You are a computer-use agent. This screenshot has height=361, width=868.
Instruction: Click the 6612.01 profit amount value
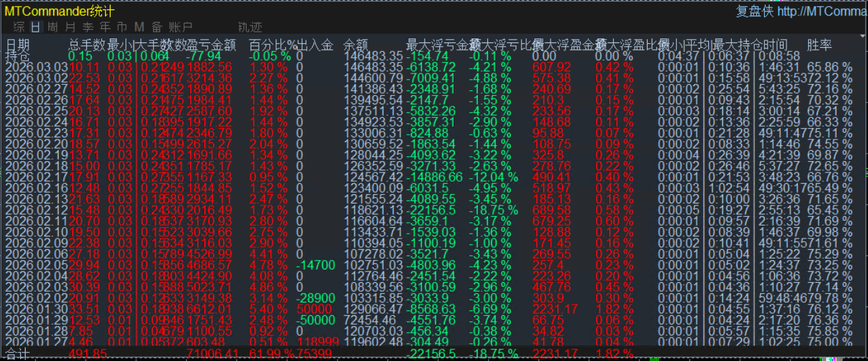pos(210,308)
